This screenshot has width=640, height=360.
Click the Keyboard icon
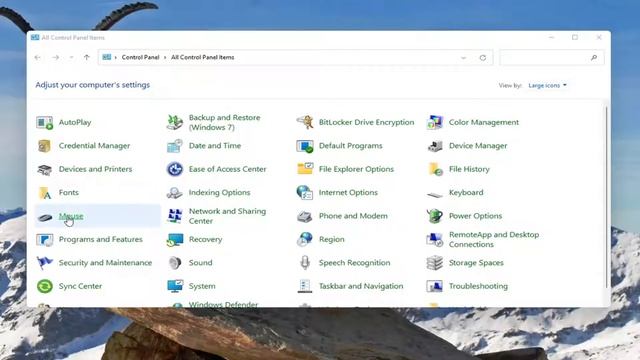(x=435, y=194)
